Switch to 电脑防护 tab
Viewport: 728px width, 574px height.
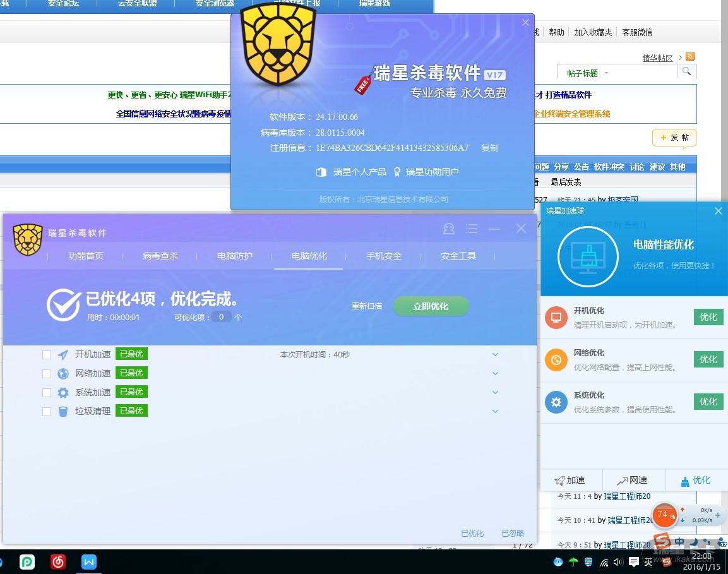235,256
